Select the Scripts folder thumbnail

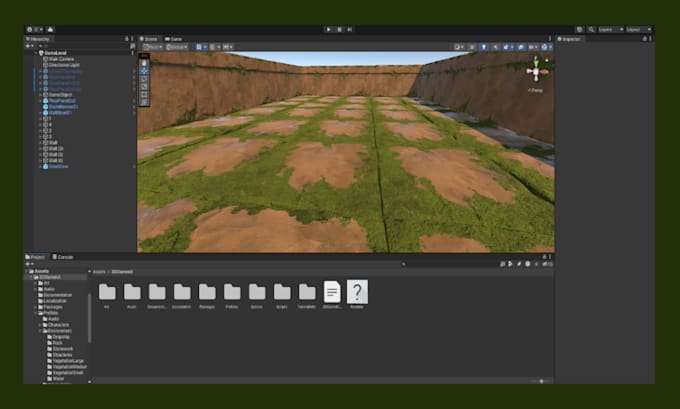[x=282, y=296]
